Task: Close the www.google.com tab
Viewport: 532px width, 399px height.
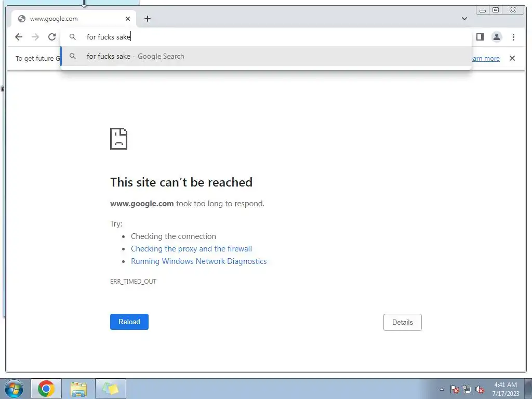Action: click(x=128, y=19)
